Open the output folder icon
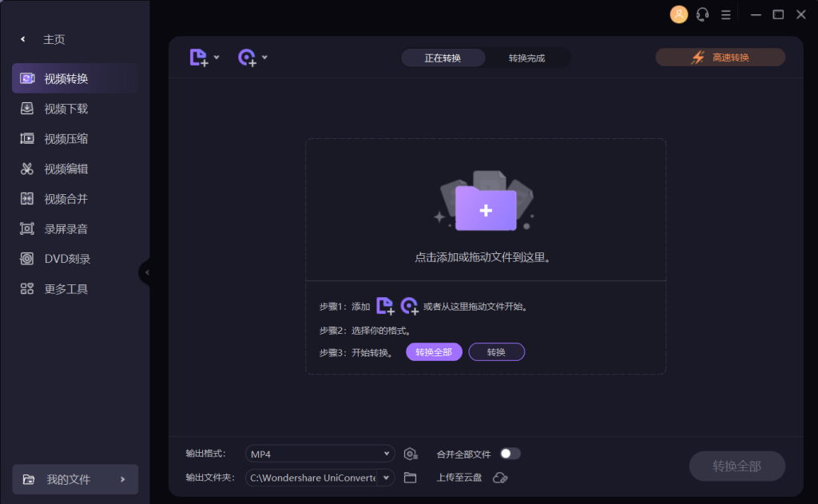818x504 pixels. click(410, 478)
